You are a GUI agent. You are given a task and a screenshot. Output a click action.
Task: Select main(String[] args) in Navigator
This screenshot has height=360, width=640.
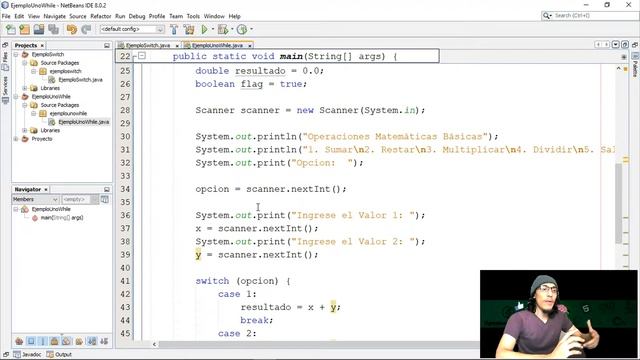61,218
